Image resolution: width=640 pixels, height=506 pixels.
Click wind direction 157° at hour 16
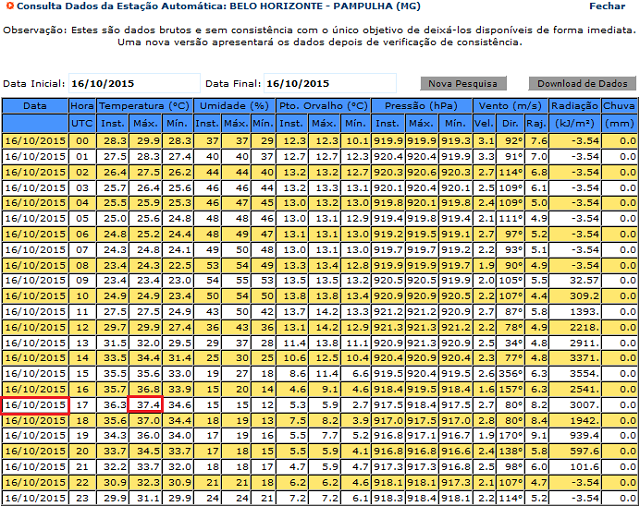510,389
